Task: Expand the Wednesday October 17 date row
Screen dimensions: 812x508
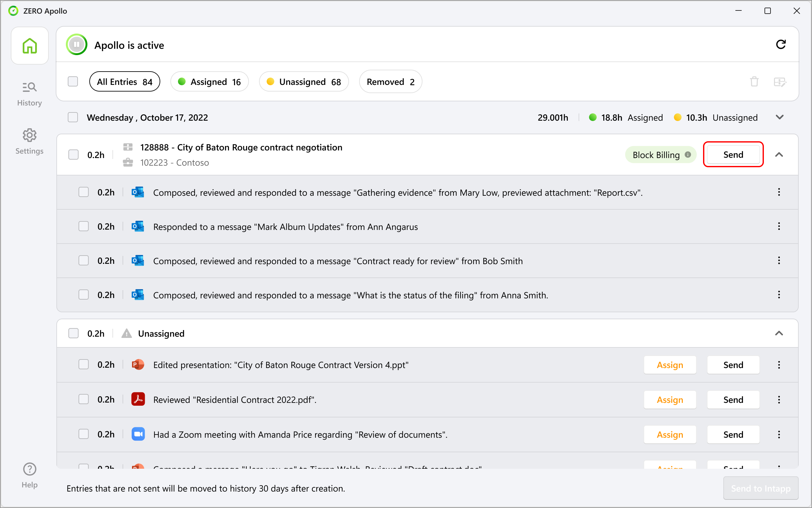Action: [x=780, y=117]
